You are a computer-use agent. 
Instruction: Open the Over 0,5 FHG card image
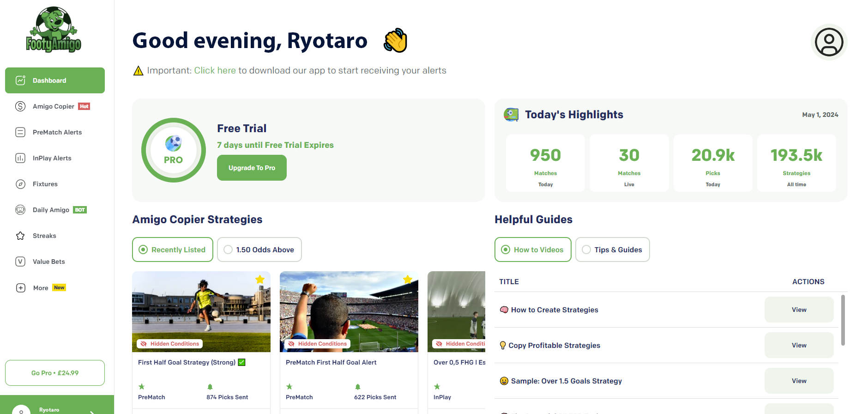[457, 311]
